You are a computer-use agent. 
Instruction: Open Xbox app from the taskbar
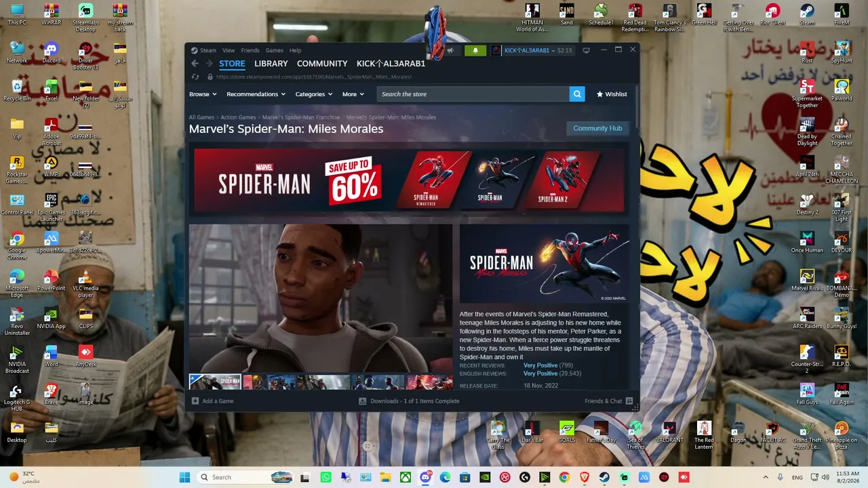tap(405, 477)
